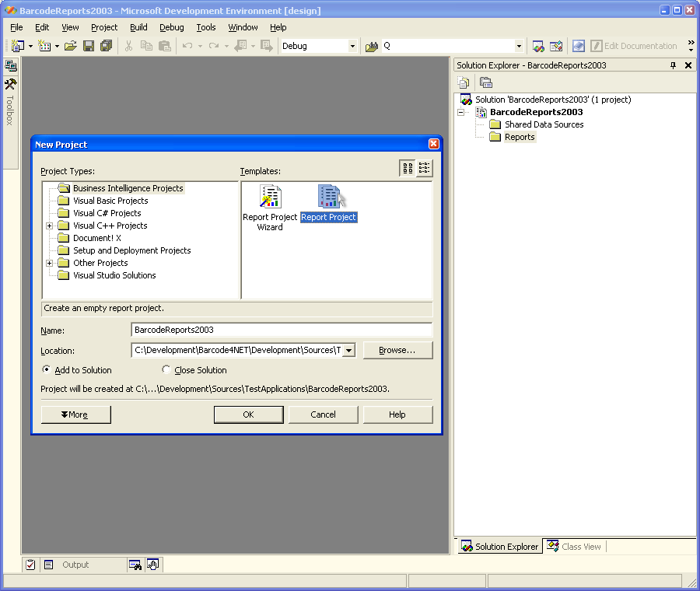Open the Toolbox side panel
Image resolution: width=700 pixels, height=591 pixels.
10,101
